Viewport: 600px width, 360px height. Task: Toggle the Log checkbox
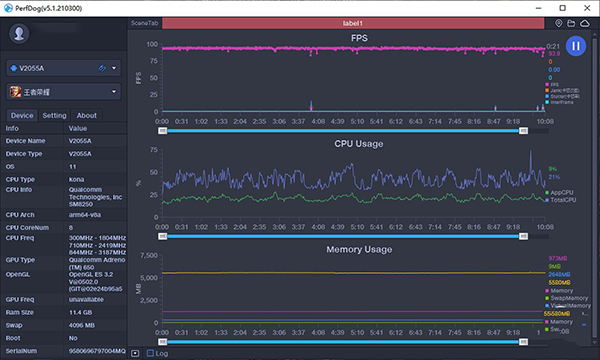[x=150, y=353]
